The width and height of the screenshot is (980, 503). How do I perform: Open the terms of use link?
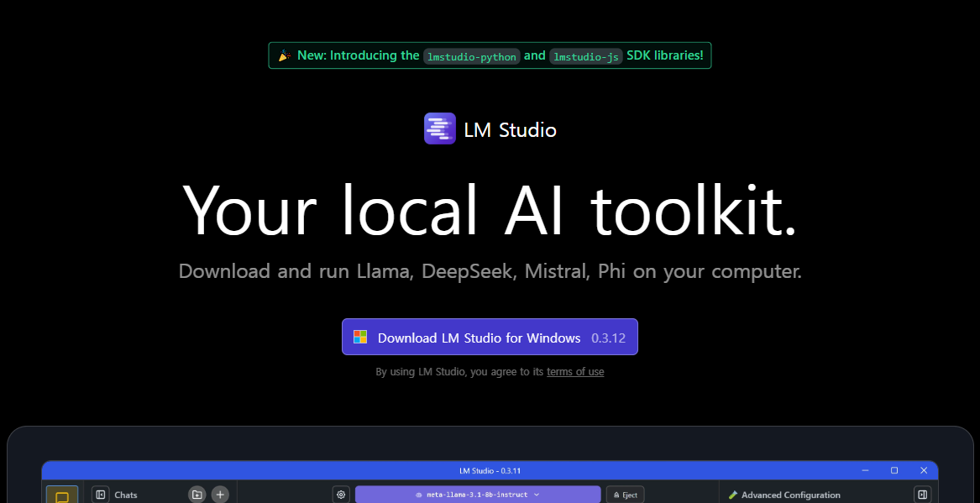pos(575,372)
